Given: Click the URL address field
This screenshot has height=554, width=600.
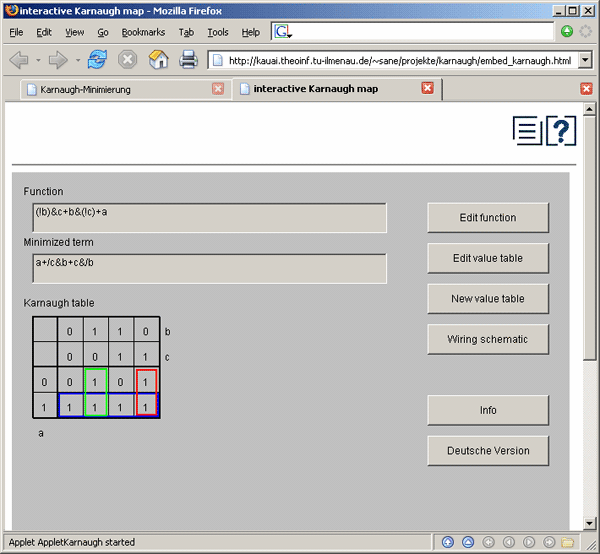Looking at the screenshot, I should tap(400, 60).
